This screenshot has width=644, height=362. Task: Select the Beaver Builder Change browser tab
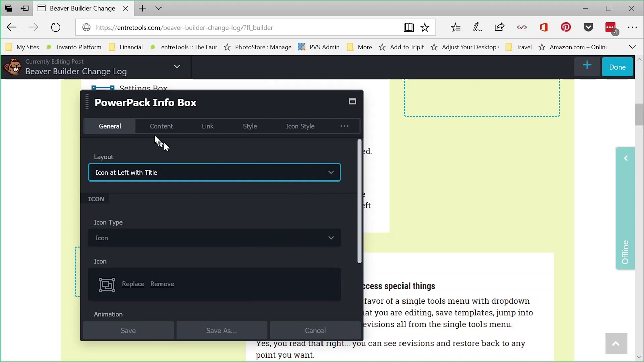(83, 8)
